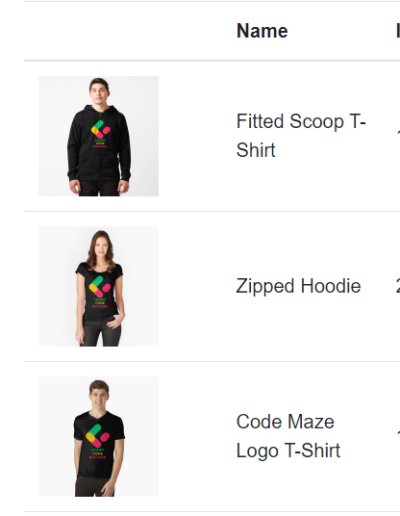Click the Code Maze logo on woman's shirt
The image size is (400, 516).
(x=100, y=286)
